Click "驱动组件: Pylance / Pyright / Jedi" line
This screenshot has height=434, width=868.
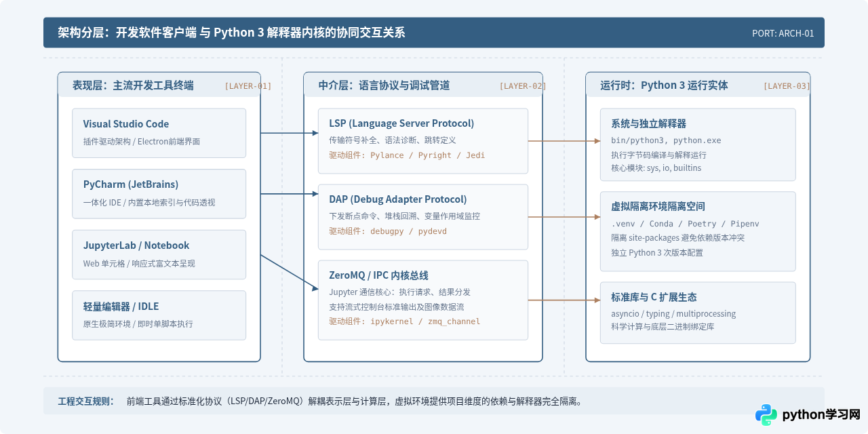tap(407, 155)
